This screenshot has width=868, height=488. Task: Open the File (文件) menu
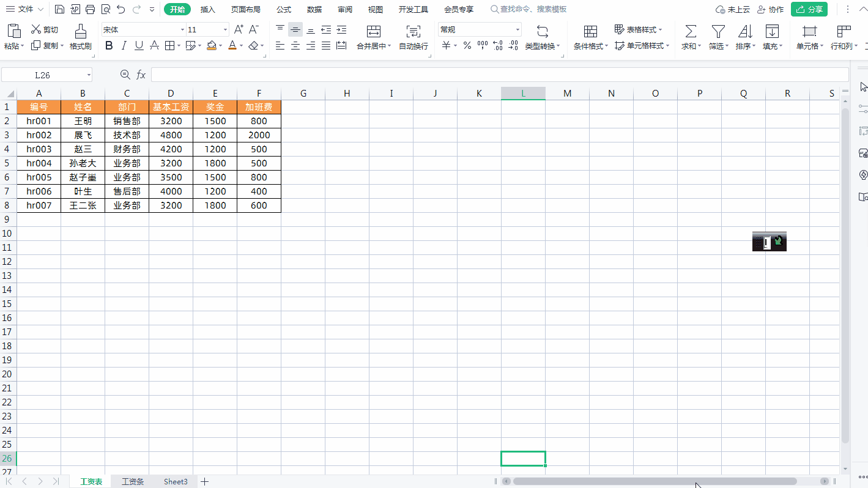click(x=24, y=9)
